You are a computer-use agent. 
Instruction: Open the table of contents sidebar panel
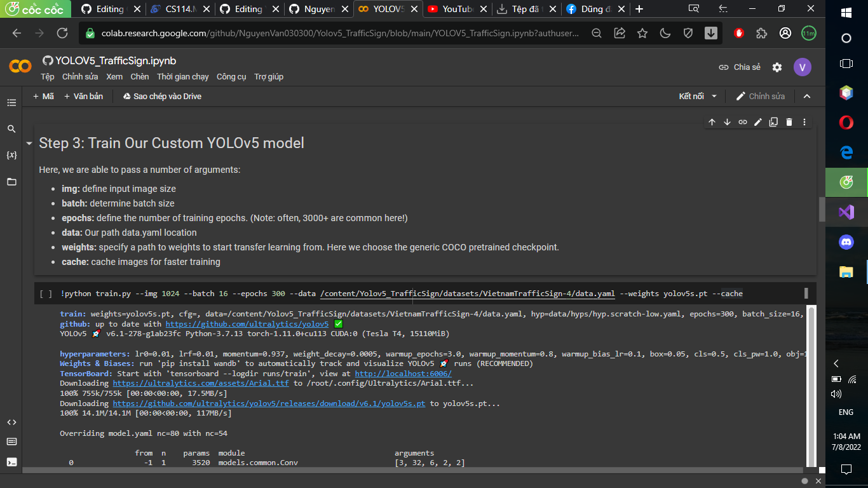point(11,102)
